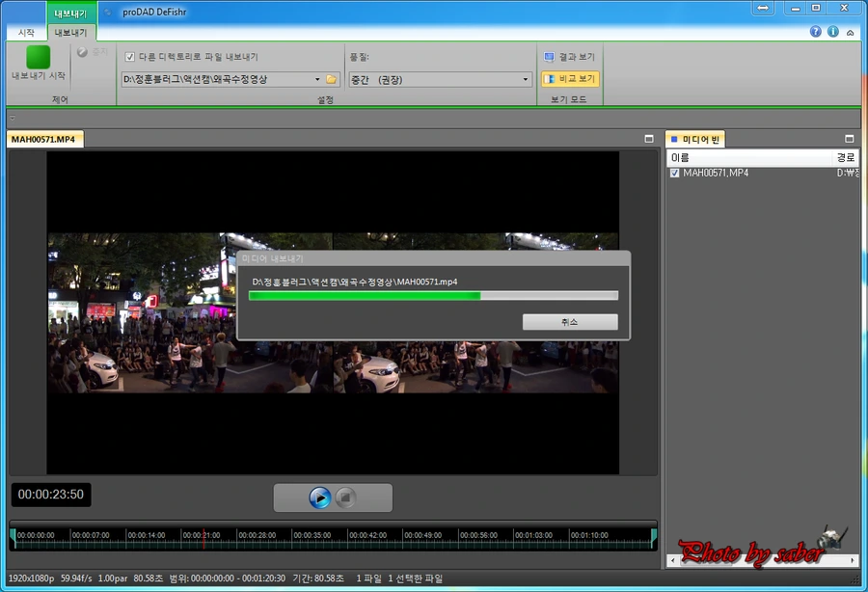This screenshot has width=868, height=592.
Task: Expand the small arrow under the ribbon
Action: [13, 118]
